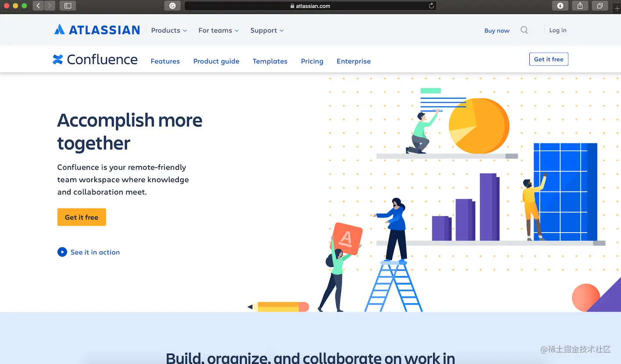Expand the For teams dropdown
Screen dimensions: 621x364
tap(218, 30)
